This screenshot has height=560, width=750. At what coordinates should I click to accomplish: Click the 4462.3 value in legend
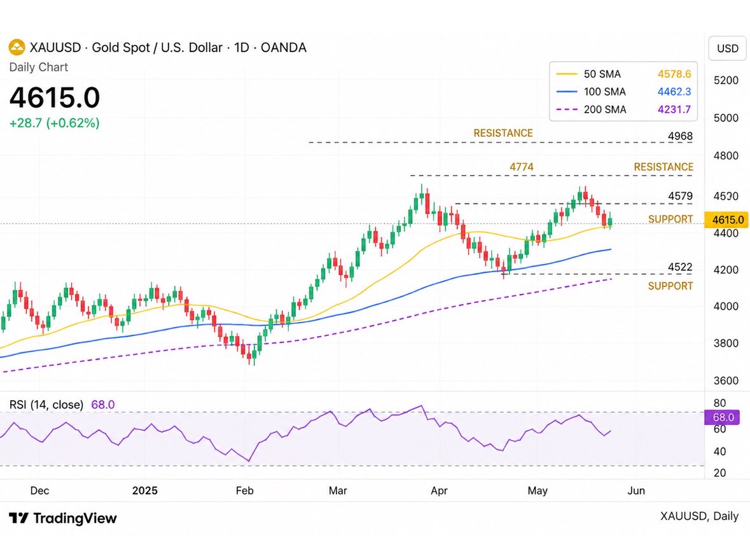coord(674,92)
